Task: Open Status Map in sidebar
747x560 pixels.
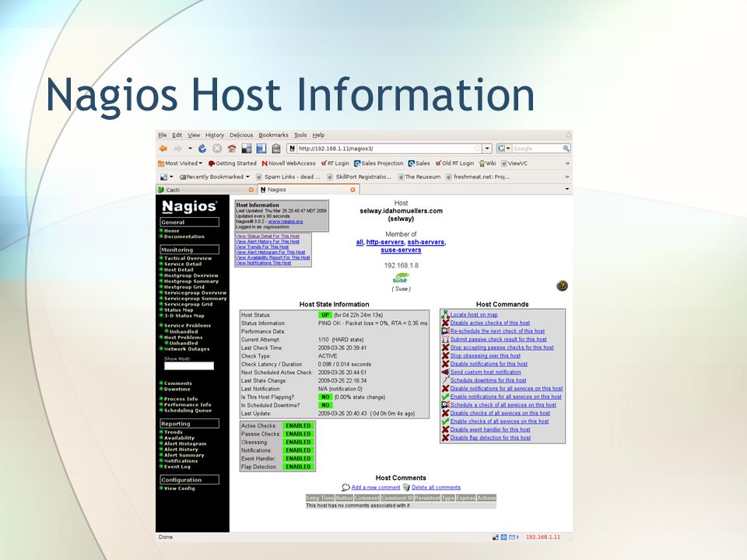Action: (179, 310)
